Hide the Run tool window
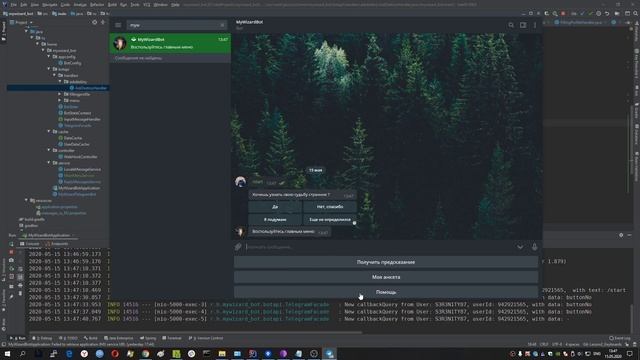 coord(629,235)
